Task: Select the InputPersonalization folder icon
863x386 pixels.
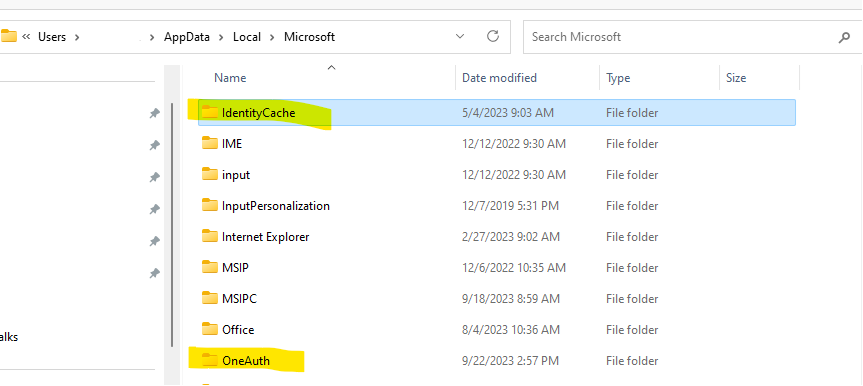Action: coord(210,205)
